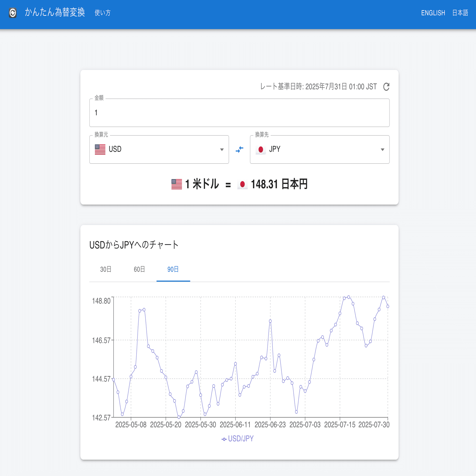Click the US flag beside the conversion result
This screenshot has width=476, height=476.
tap(176, 184)
